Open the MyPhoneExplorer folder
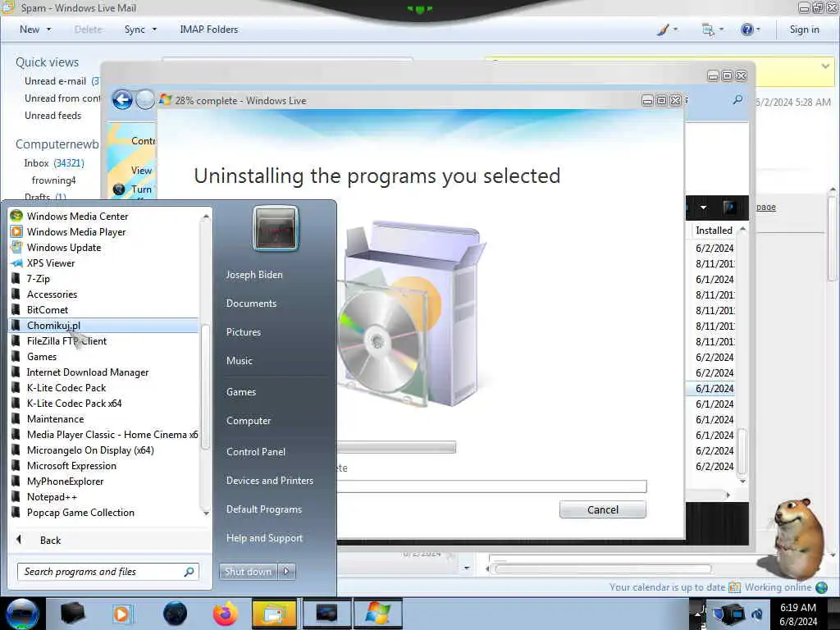The width and height of the screenshot is (840, 630). click(x=66, y=482)
